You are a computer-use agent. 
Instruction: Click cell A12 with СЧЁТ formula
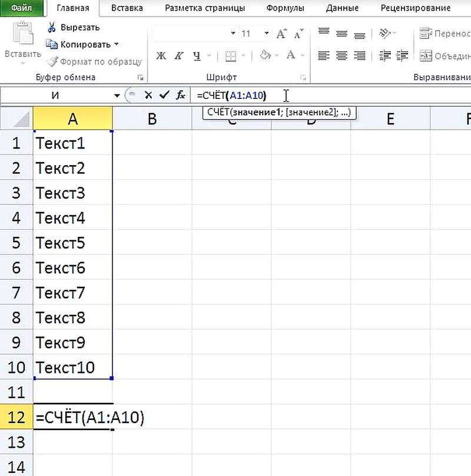tap(72, 417)
